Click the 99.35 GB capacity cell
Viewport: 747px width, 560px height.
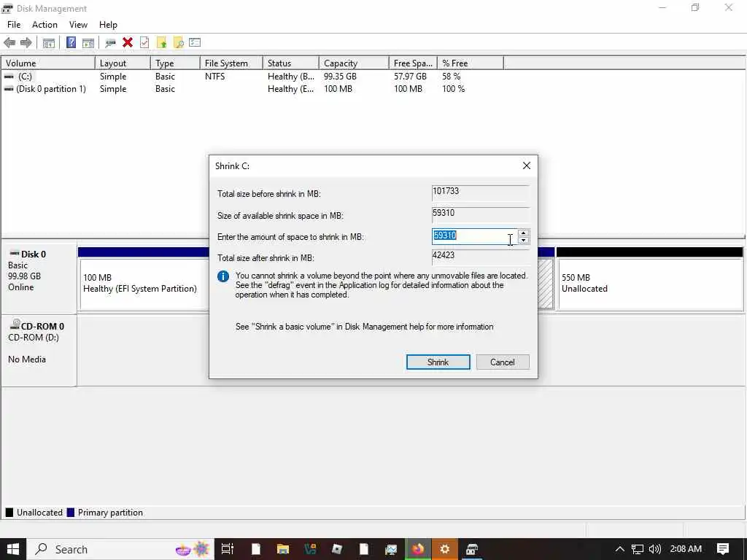tap(340, 76)
